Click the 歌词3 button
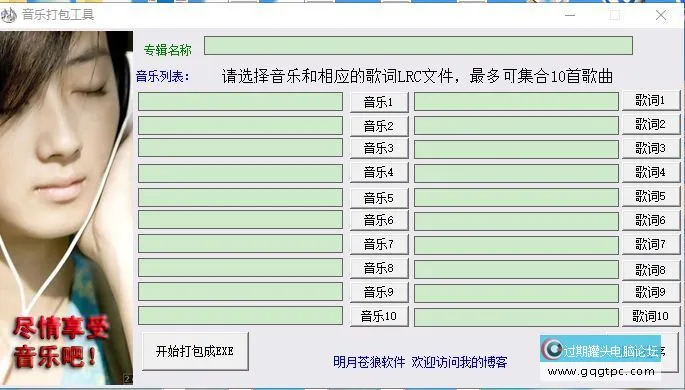Screen dimensions: 685x390 [x=651, y=148]
